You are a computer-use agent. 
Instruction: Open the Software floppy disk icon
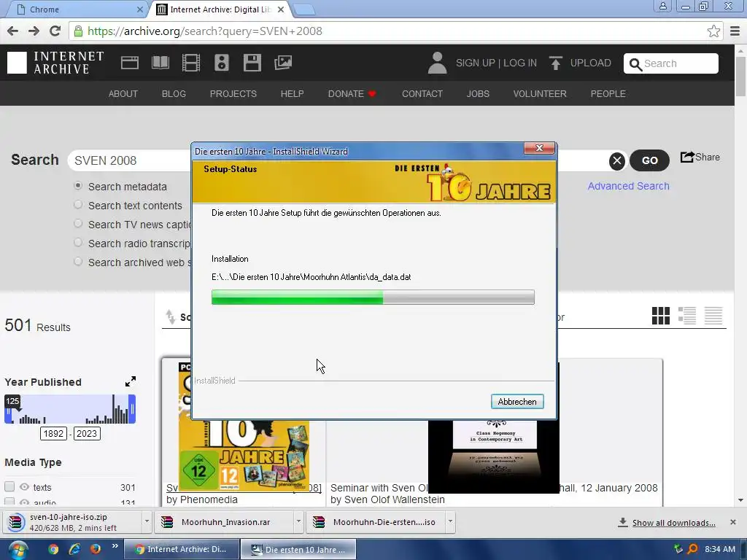[252, 63]
